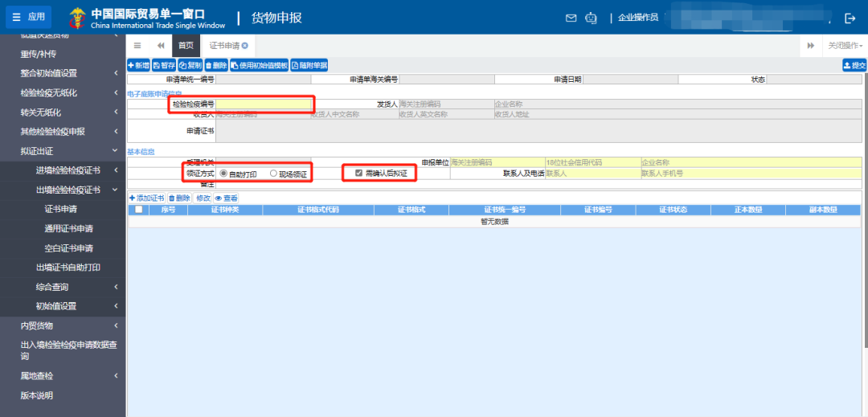Expand 进境检验检疫证书 submenu
Viewport: 868px width, 417px height.
click(x=63, y=170)
